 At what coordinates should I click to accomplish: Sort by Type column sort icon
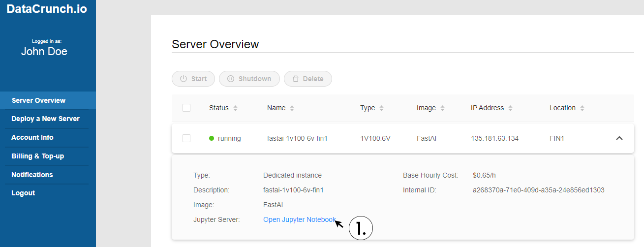coord(382,108)
